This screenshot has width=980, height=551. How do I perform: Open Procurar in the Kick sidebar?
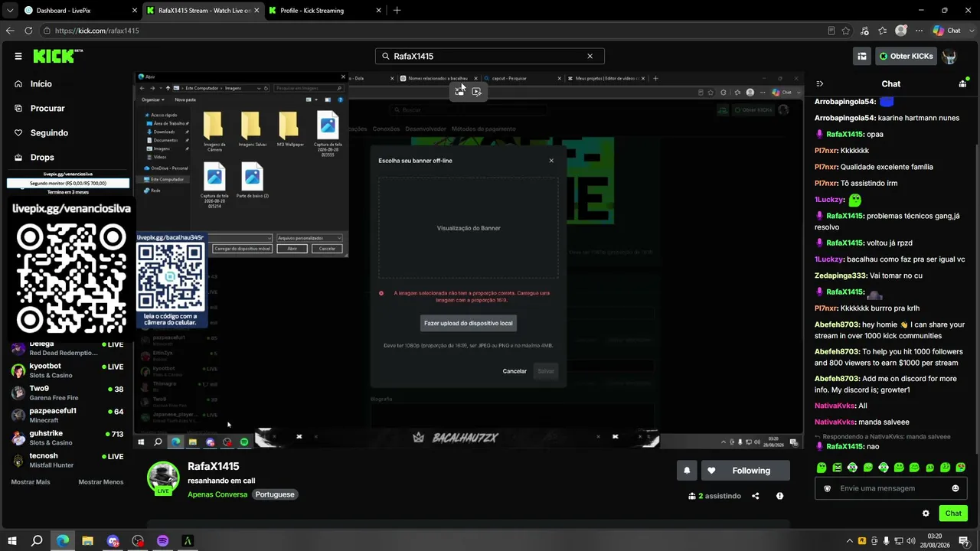(47, 109)
